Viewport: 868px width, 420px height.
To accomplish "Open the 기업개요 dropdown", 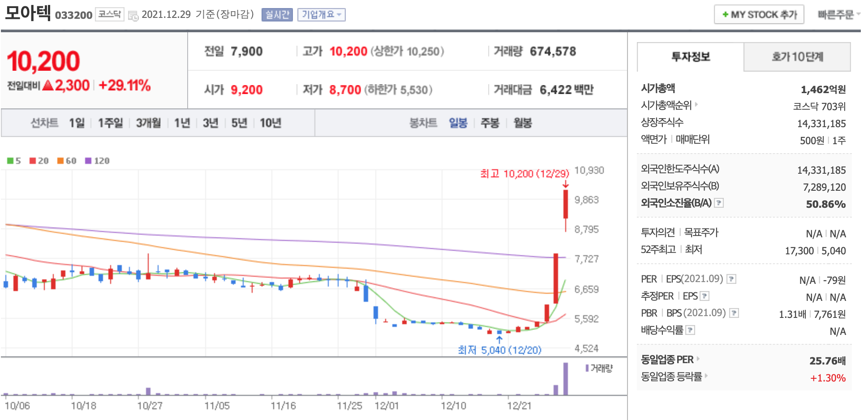I will click(x=322, y=15).
